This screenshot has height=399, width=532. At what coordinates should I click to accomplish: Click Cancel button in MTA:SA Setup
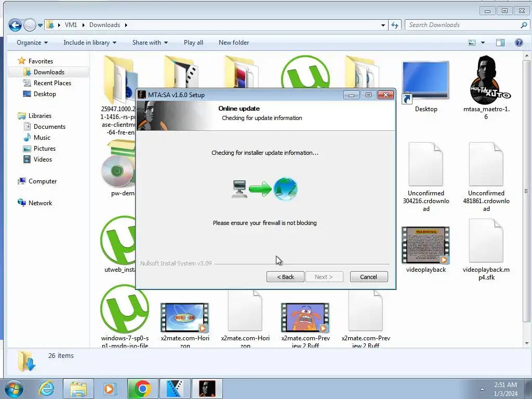click(x=369, y=277)
